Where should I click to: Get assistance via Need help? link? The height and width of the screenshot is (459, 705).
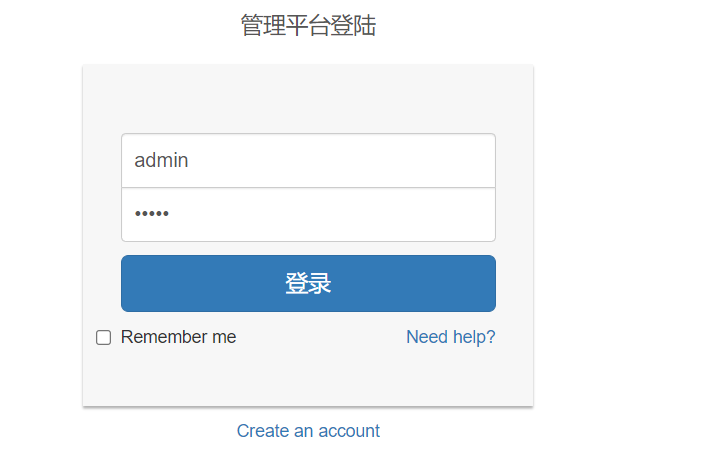coord(451,337)
